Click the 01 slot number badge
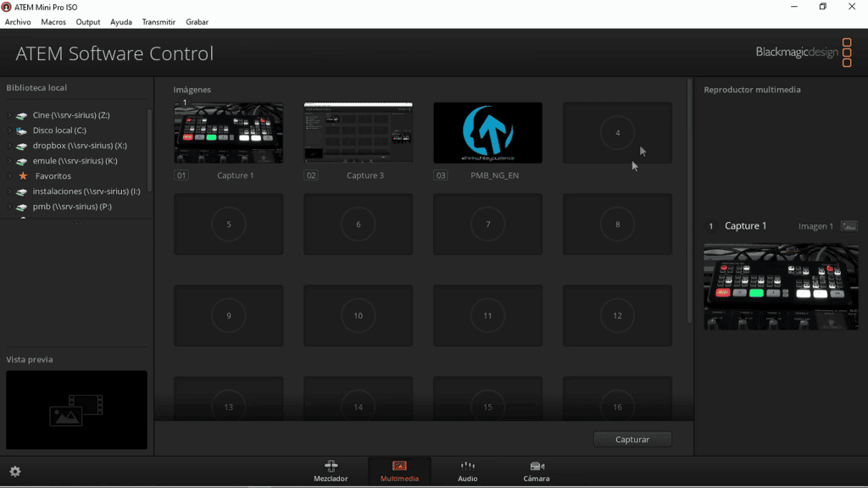 (181, 175)
